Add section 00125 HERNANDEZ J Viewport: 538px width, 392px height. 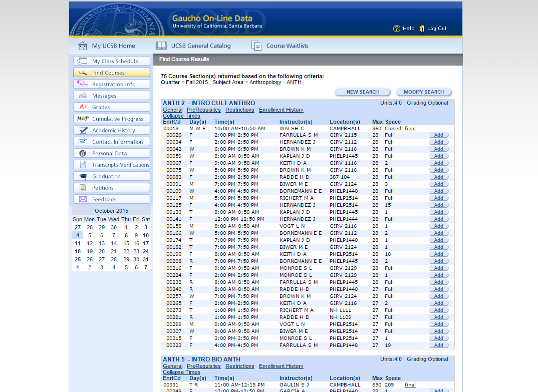(438, 205)
